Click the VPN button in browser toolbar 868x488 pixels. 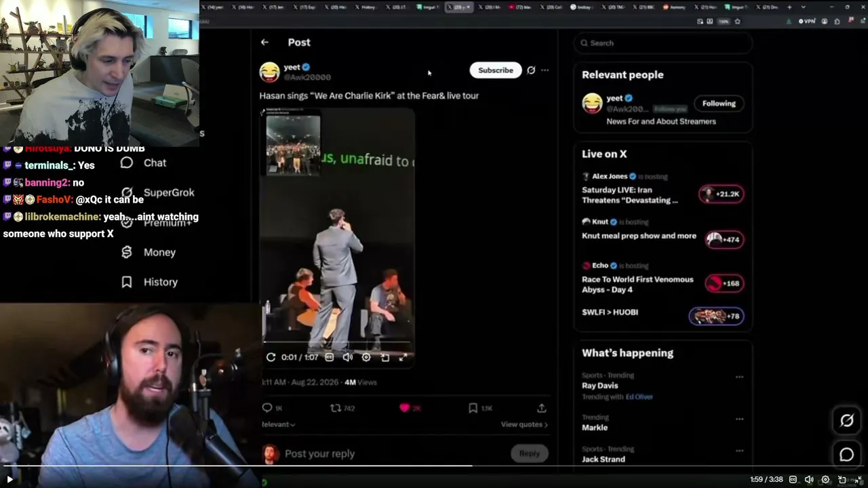tap(806, 21)
